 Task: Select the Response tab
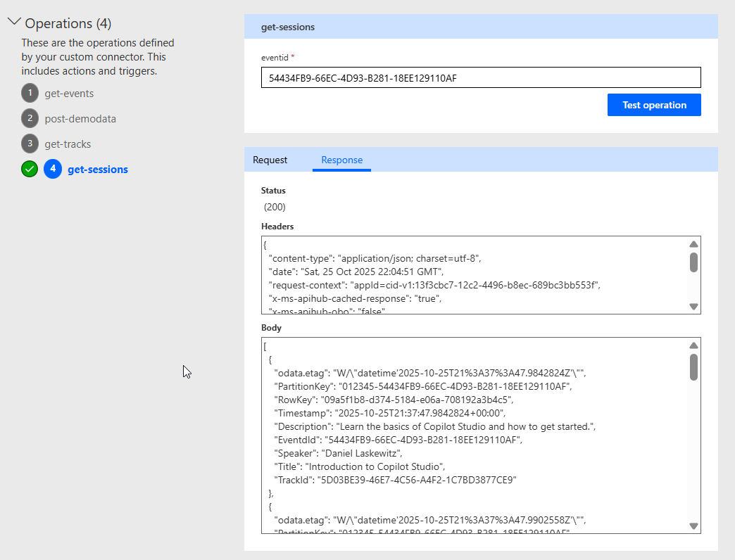(x=341, y=160)
